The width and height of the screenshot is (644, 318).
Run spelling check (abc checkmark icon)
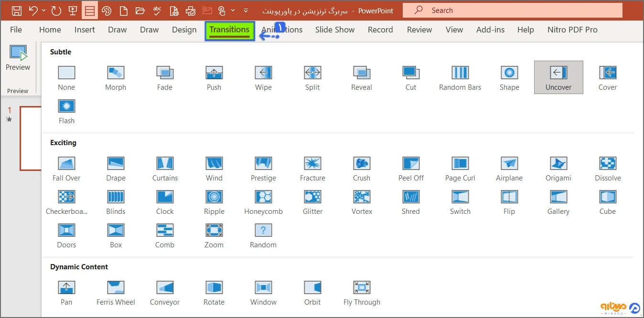[x=157, y=10]
